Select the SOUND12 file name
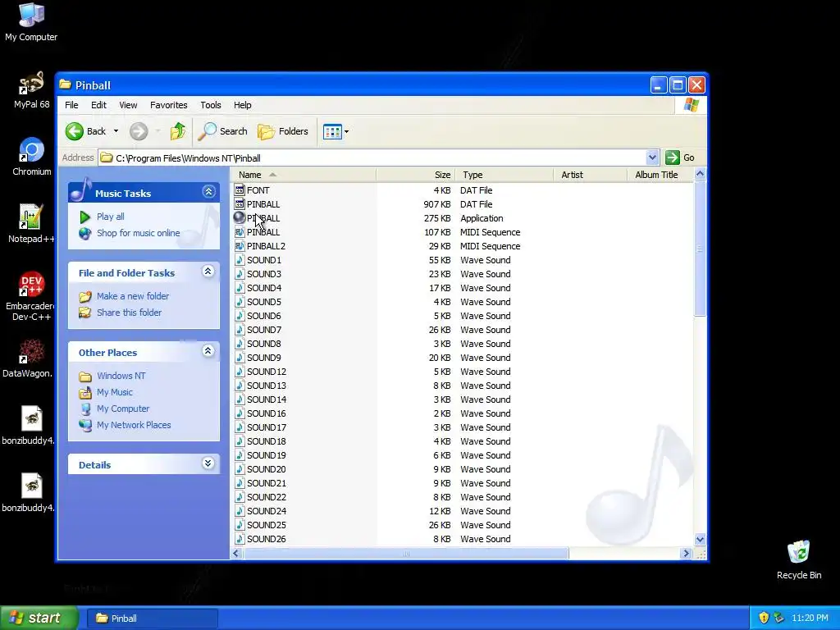Screen dimensions: 840x630 (x=267, y=372)
